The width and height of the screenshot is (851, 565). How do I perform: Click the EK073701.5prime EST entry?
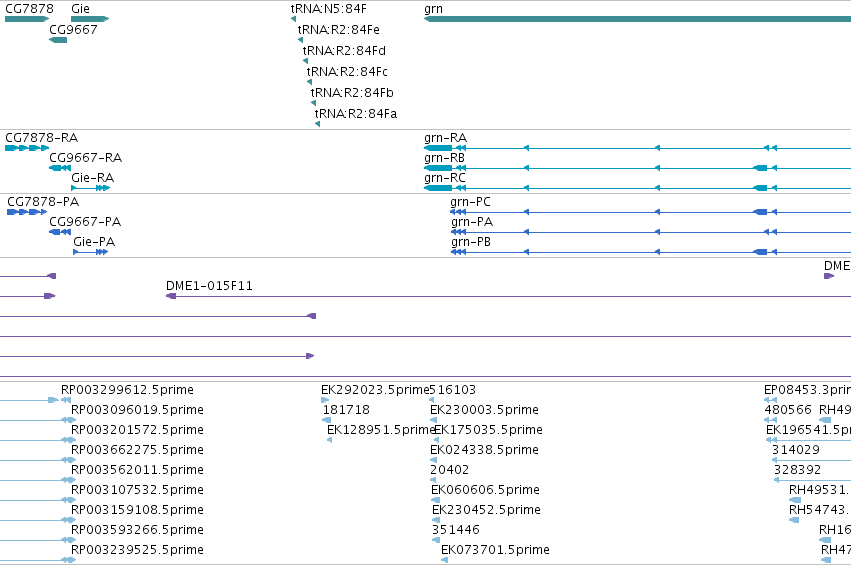pos(496,550)
